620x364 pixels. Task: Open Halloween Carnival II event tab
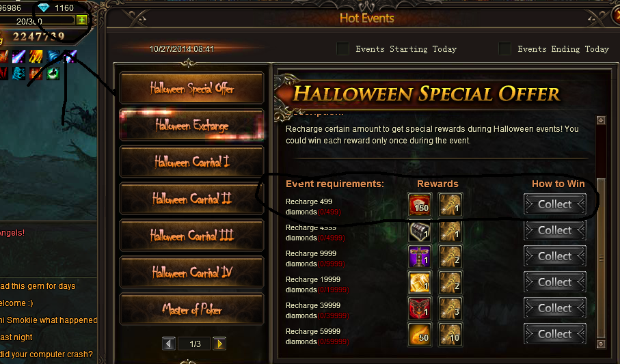(192, 199)
